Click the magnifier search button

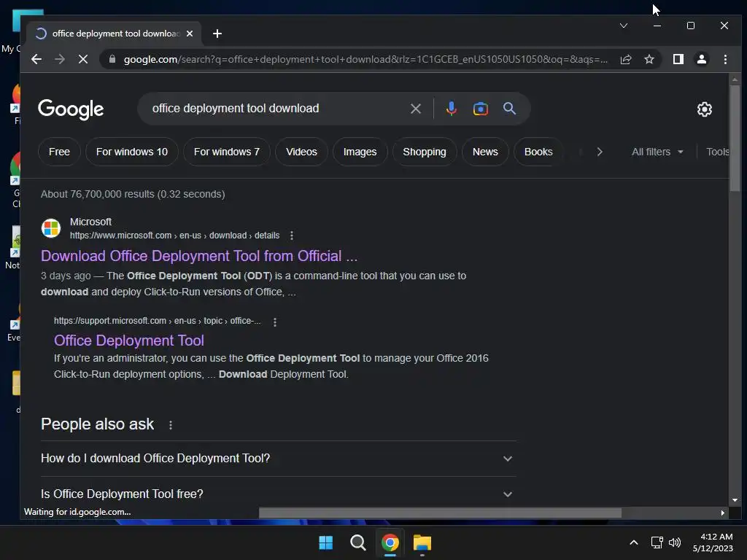(x=509, y=109)
